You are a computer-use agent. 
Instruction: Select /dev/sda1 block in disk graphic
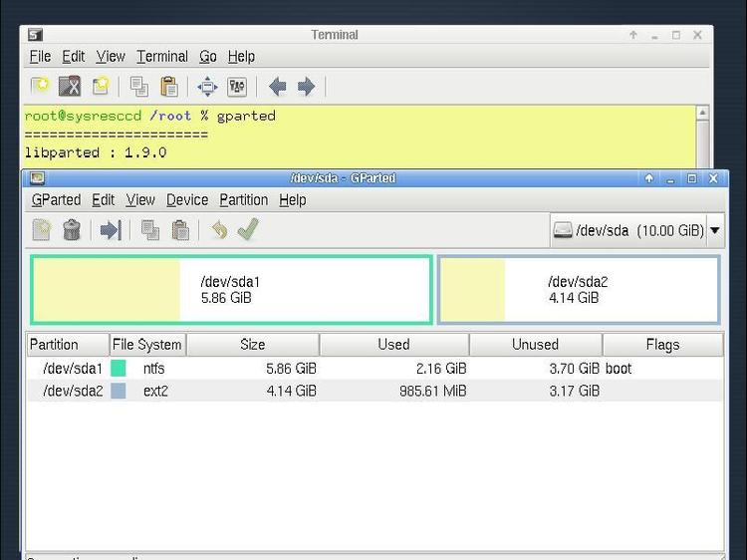231,290
